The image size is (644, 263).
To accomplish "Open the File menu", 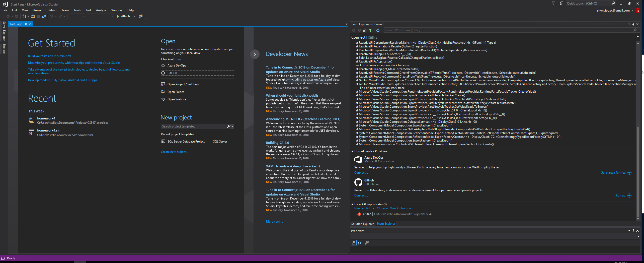I will (x=5, y=10).
